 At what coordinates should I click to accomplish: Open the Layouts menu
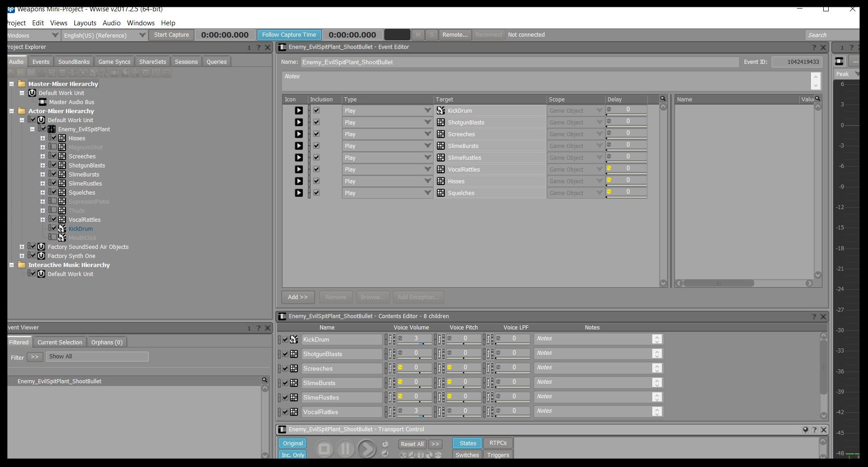(x=85, y=23)
